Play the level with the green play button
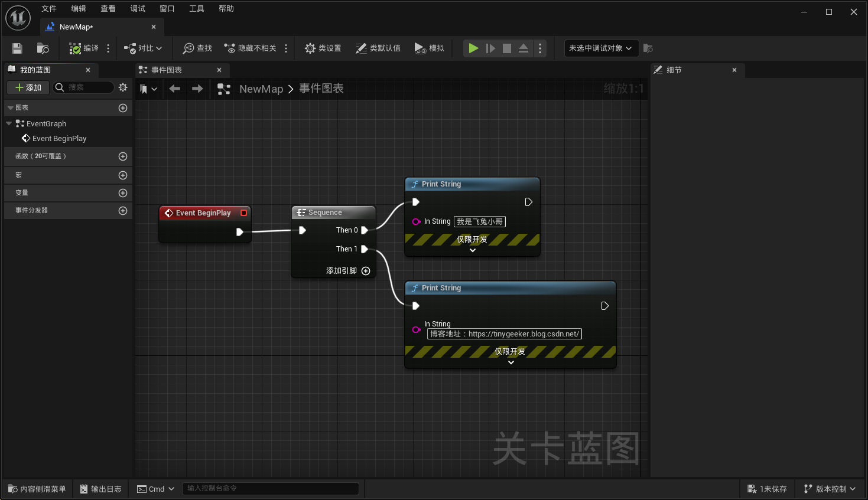Image resolution: width=868 pixels, height=500 pixels. pyautogui.click(x=473, y=48)
